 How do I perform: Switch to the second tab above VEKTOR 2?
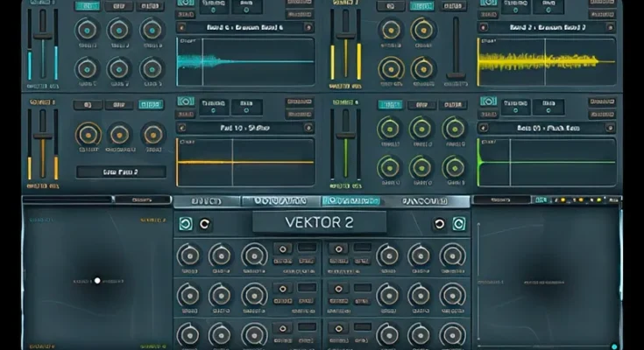[x=280, y=201]
